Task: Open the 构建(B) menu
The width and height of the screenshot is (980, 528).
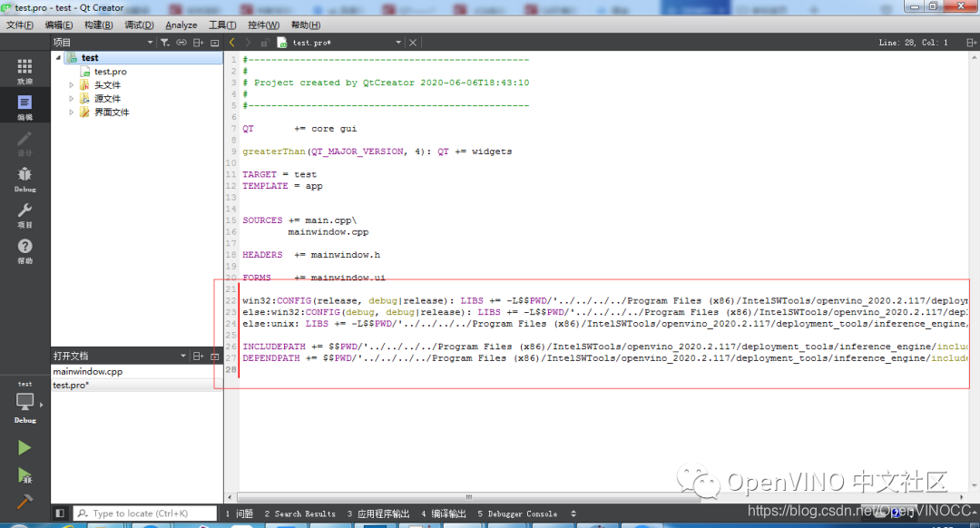Action: [x=99, y=25]
